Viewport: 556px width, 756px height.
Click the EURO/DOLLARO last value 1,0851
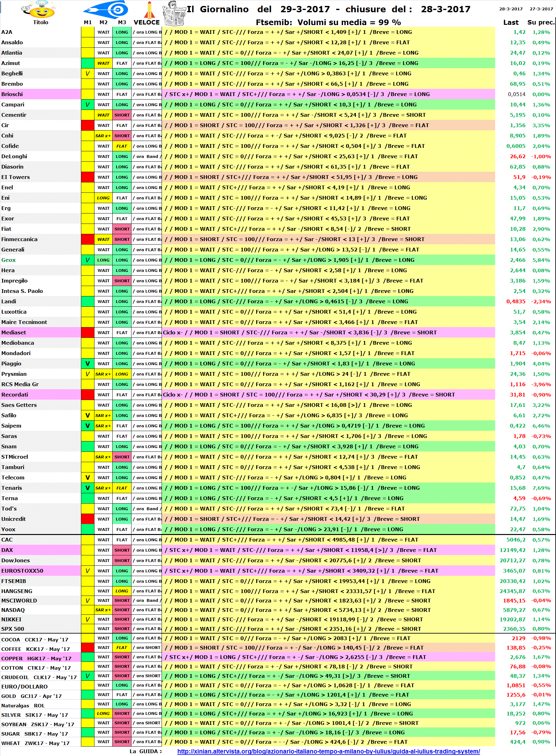516,685
